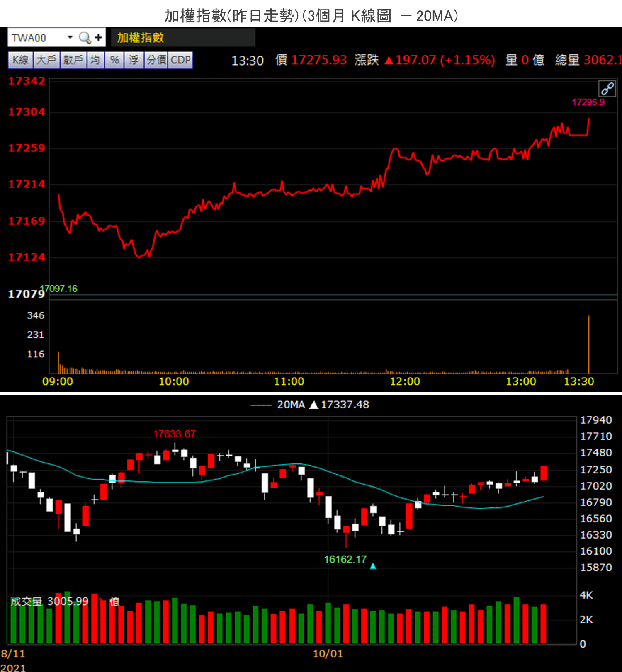Switch to the K線 chart view
The image size is (622, 672).
[x=21, y=60]
